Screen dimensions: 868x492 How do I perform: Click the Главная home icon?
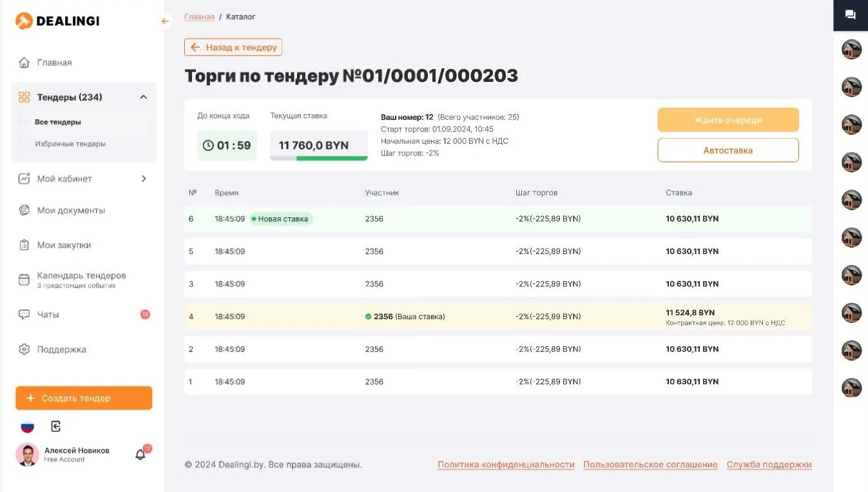[x=24, y=63]
